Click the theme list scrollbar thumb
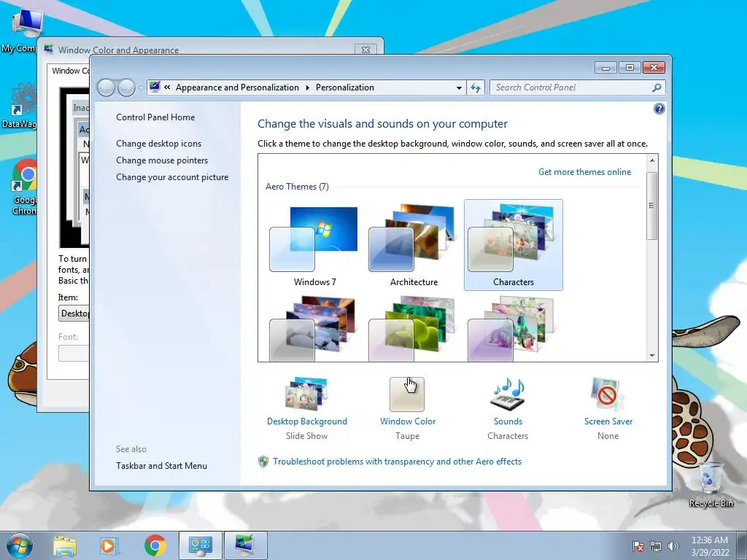 [652, 206]
